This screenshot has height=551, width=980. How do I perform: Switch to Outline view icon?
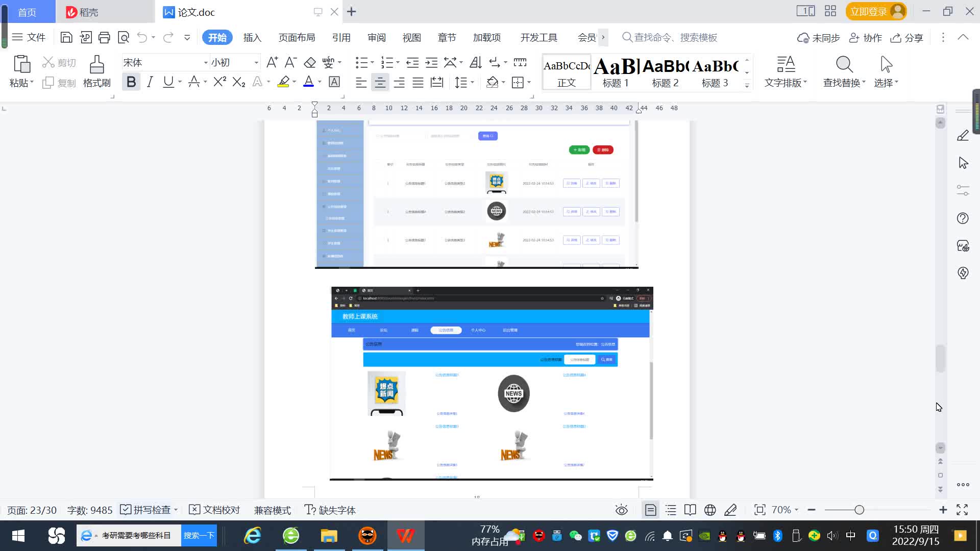click(x=671, y=510)
